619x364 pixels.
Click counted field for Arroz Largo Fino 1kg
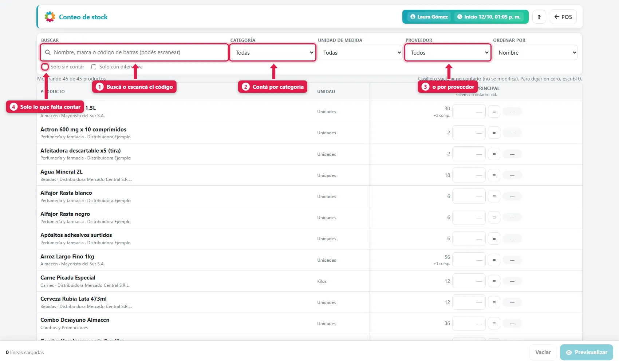point(469,260)
